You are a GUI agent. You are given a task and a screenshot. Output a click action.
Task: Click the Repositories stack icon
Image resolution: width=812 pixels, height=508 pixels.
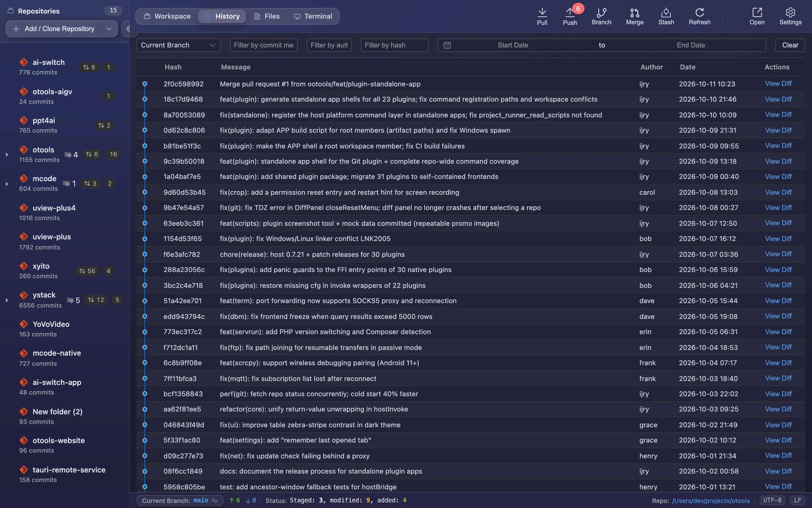coord(11,11)
